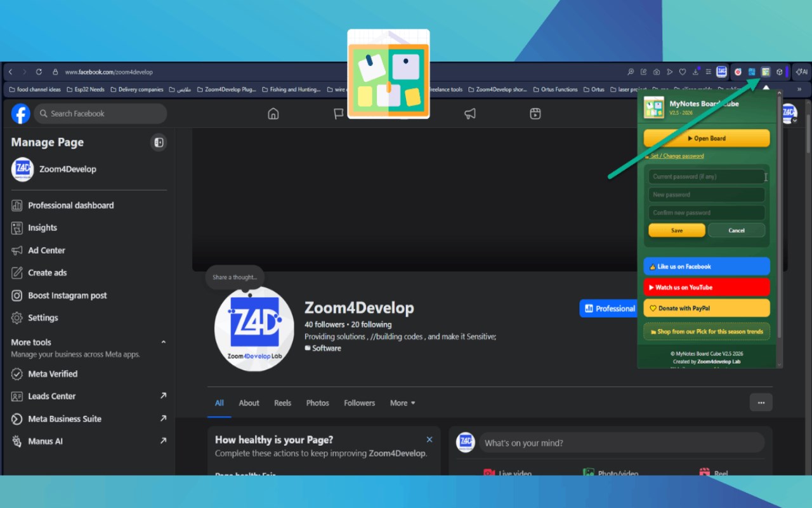Click Shop from our Pick button
This screenshot has width=812, height=508.
click(707, 331)
